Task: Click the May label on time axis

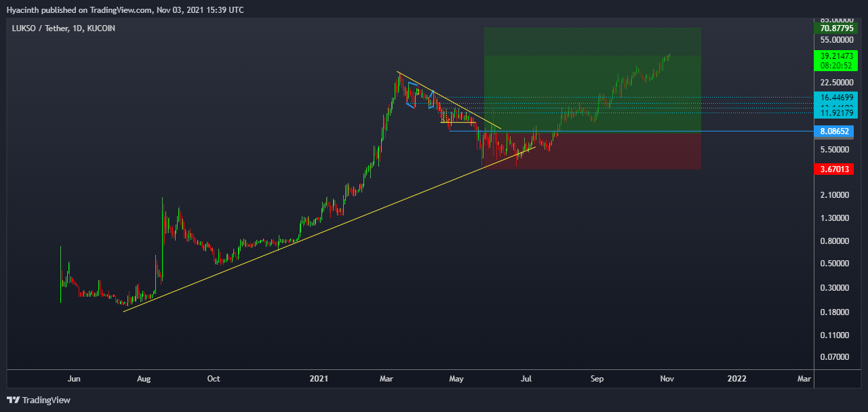Action: coord(456,379)
